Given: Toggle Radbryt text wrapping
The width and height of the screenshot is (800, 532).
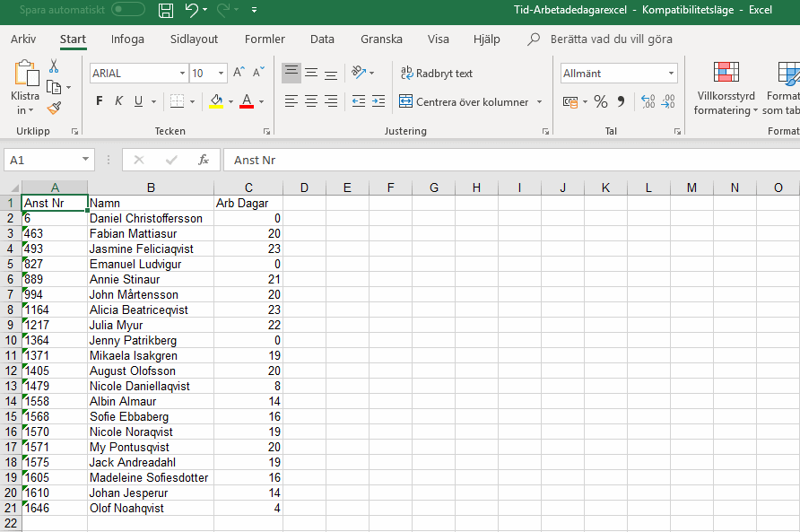Looking at the screenshot, I should pyautogui.click(x=437, y=73).
